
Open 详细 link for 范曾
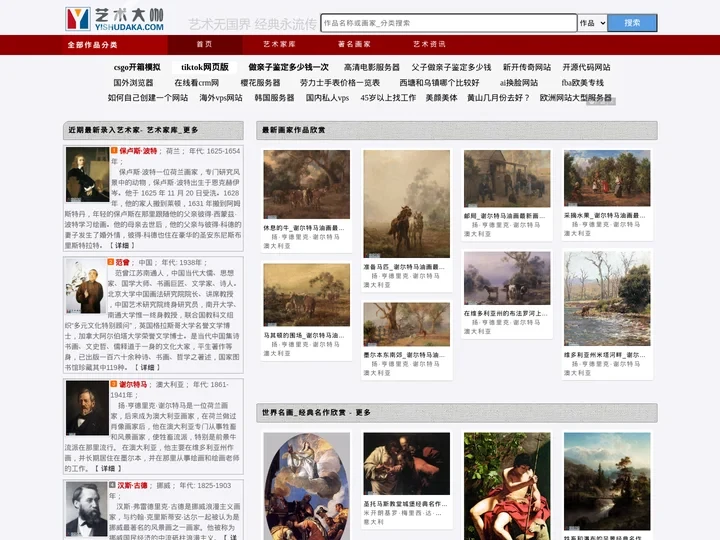(x=147, y=367)
